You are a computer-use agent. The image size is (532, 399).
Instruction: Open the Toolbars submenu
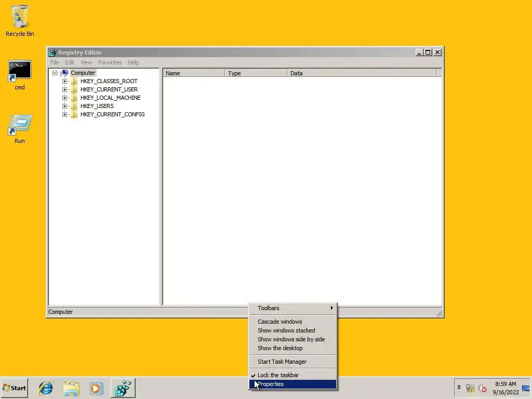pyautogui.click(x=293, y=308)
